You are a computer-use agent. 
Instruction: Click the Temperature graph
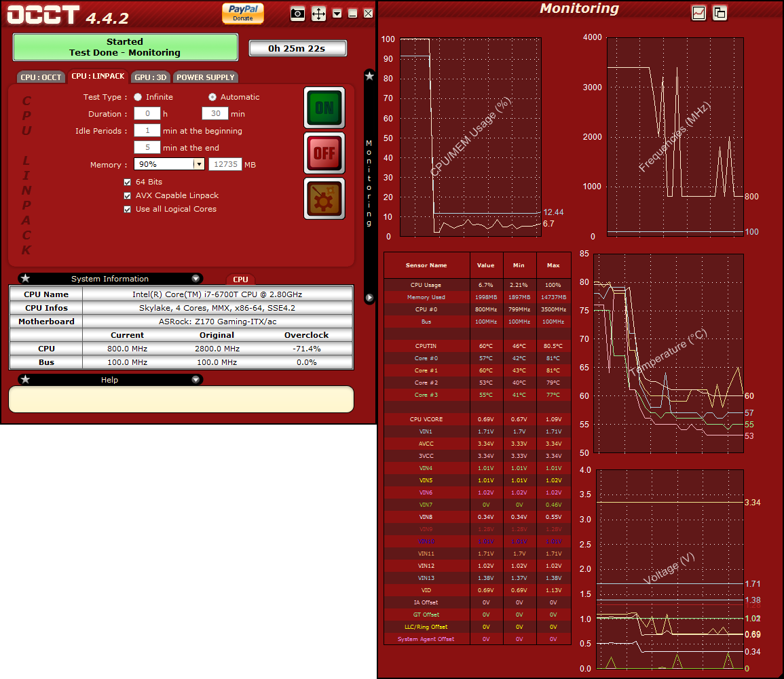point(669,353)
